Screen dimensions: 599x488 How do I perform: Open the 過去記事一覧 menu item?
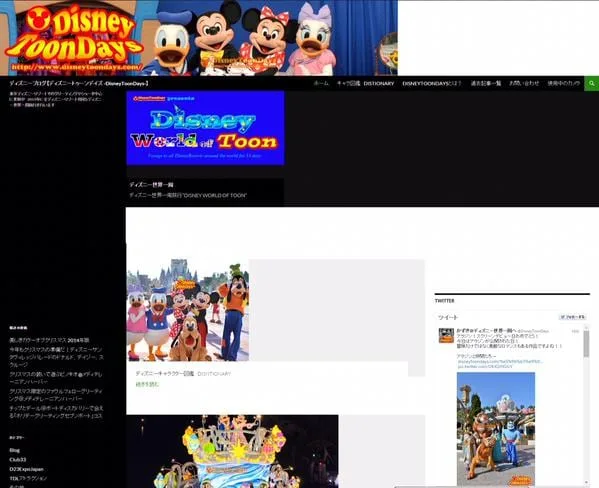click(x=486, y=83)
